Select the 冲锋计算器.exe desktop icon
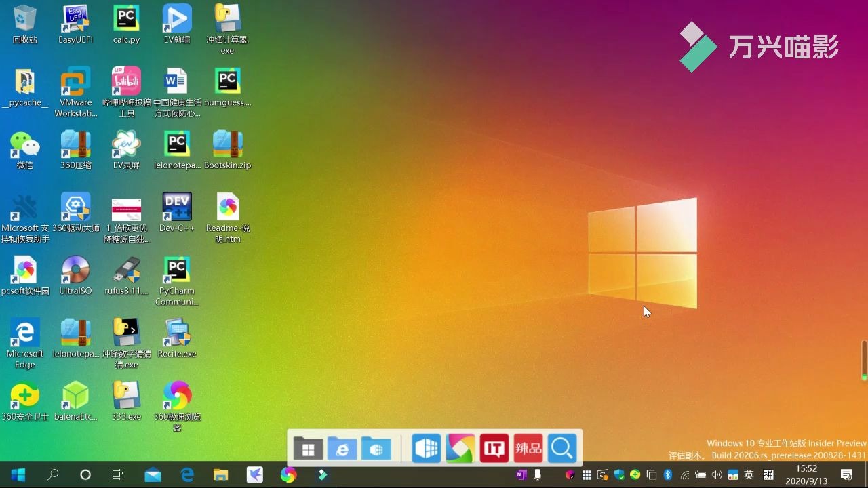The width and height of the screenshot is (868, 488). click(x=227, y=29)
